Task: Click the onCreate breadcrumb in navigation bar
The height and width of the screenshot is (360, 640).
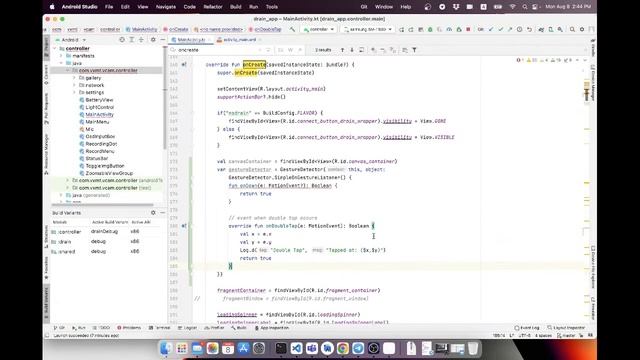Action: pyautogui.click(x=176, y=29)
